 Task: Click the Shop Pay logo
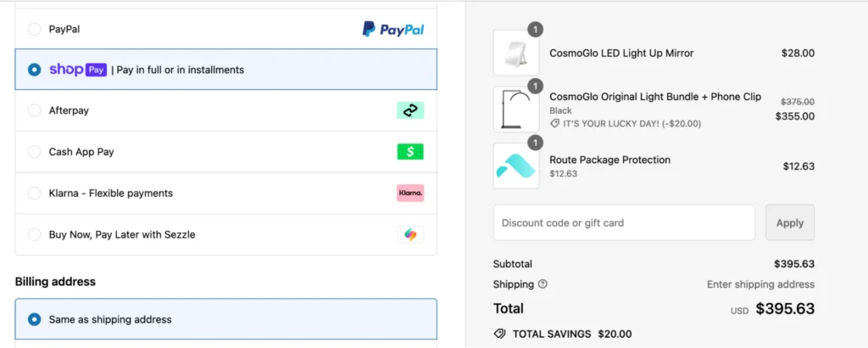(78, 70)
